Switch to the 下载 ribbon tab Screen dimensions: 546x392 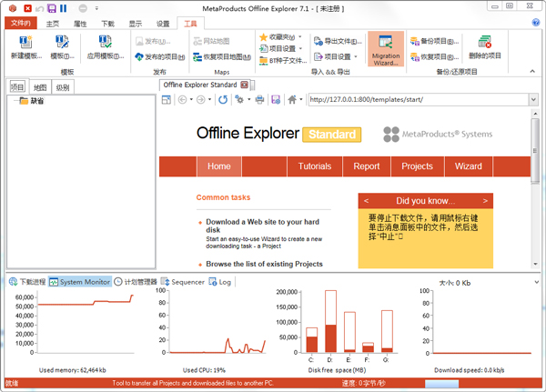(x=107, y=22)
